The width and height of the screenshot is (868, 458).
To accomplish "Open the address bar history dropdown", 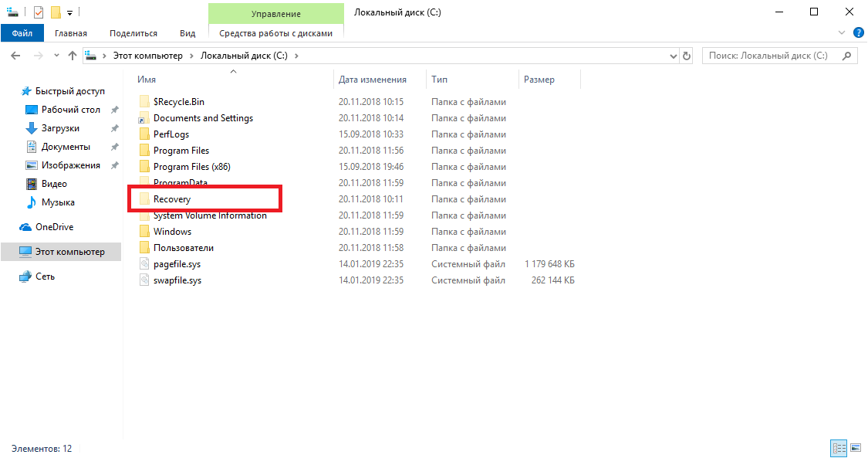I will pyautogui.click(x=673, y=56).
